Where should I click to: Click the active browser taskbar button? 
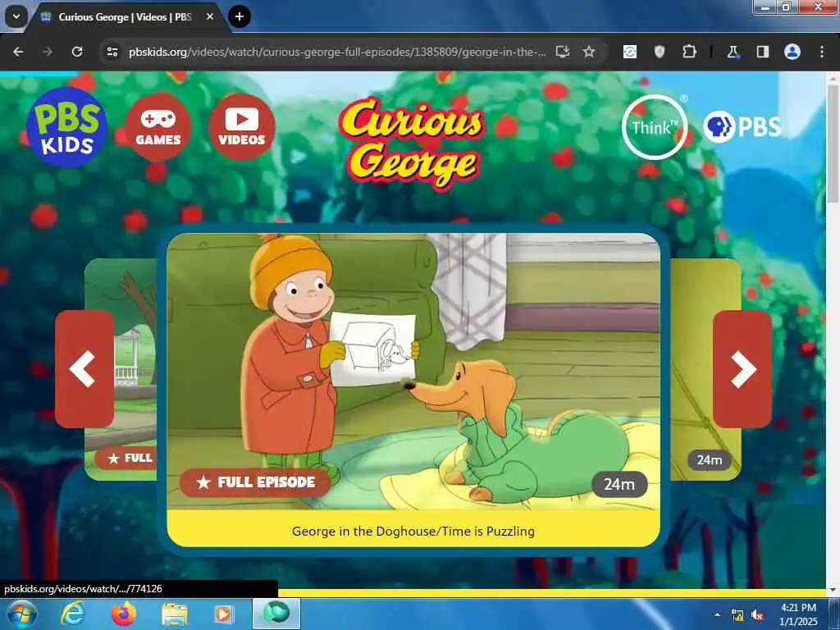[x=276, y=614]
